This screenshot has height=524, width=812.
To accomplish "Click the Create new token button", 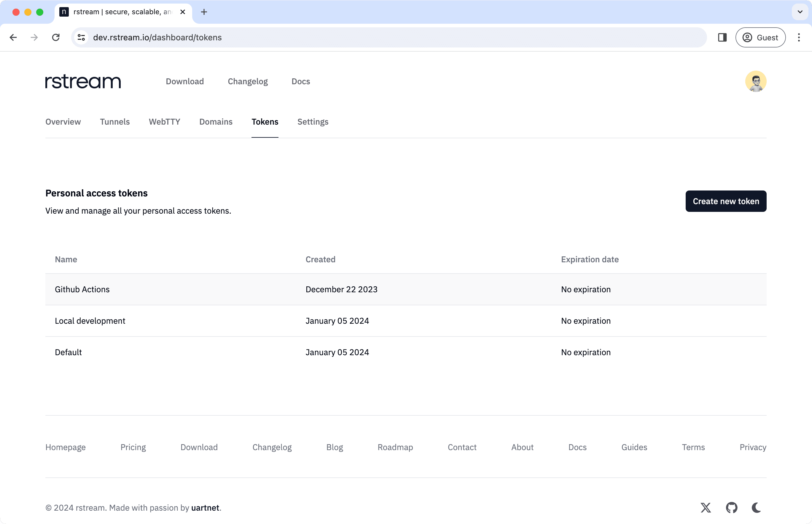I will coord(726,201).
